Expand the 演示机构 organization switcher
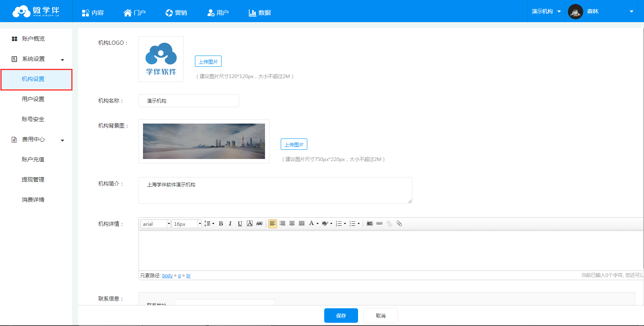644x326 pixels. [546, 11]
